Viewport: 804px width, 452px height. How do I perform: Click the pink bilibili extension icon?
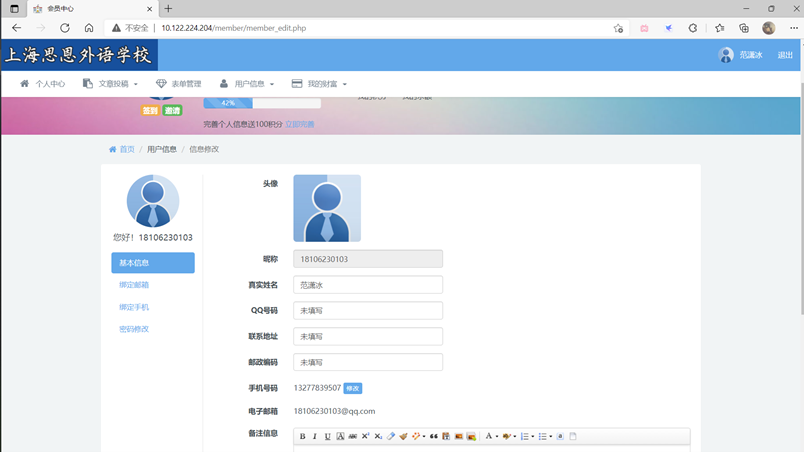point(644,28)
